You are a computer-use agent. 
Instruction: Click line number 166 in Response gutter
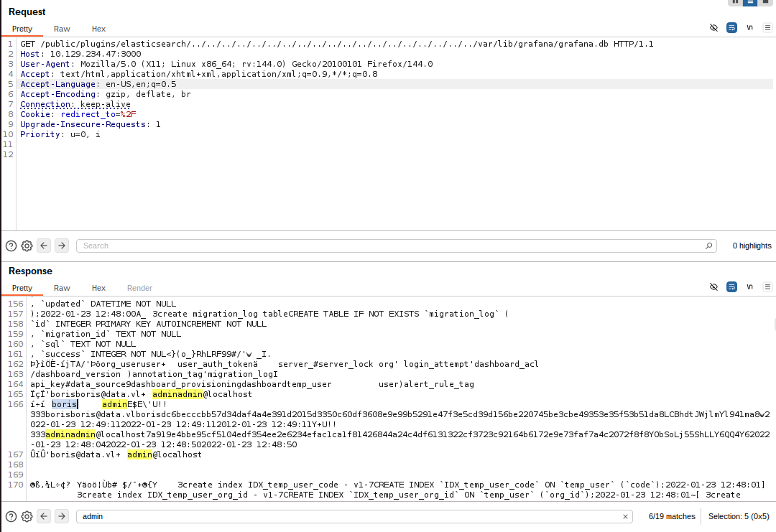[x=15, y=404]
